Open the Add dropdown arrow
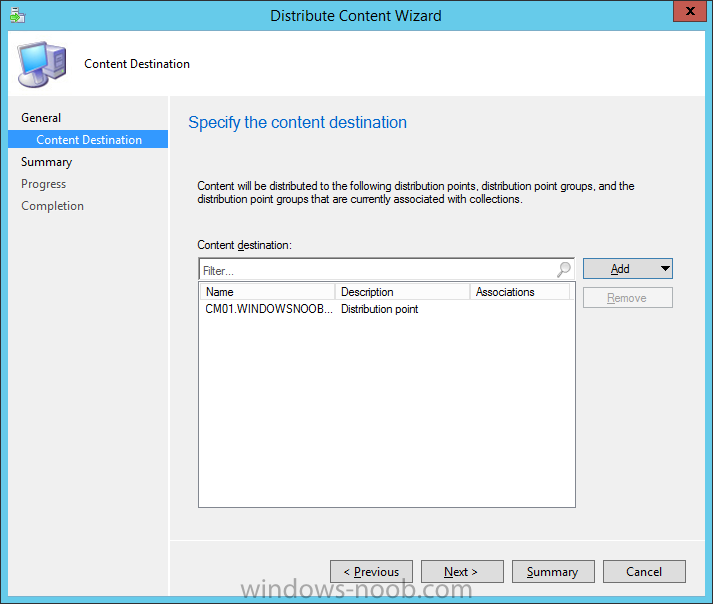 point(665,269)
